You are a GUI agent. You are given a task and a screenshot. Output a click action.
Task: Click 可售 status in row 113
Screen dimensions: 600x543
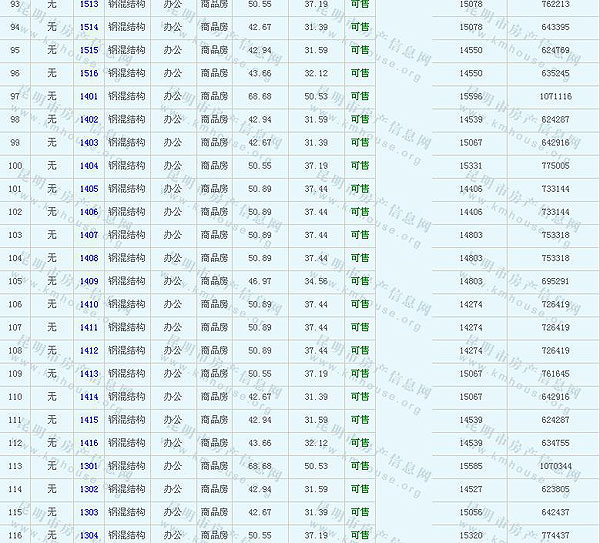coord(360,466)
